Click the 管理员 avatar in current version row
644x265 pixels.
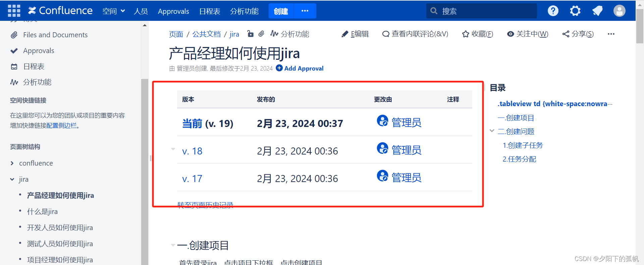click(x=382, y=121)
